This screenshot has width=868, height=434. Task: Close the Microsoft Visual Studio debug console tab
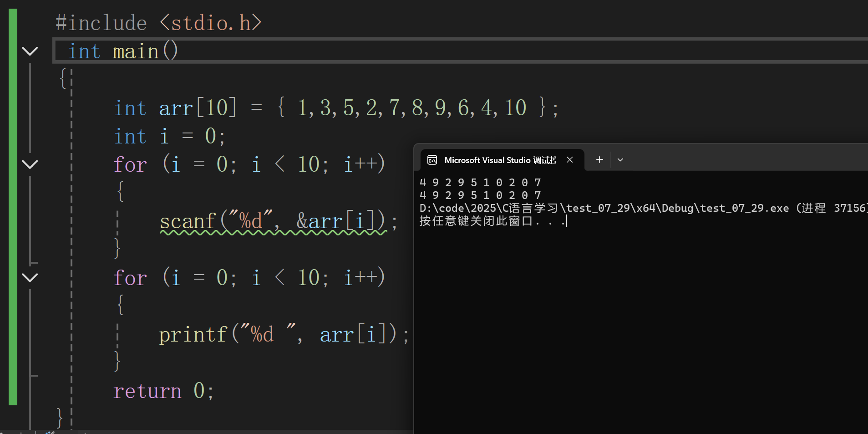point(570,160)
